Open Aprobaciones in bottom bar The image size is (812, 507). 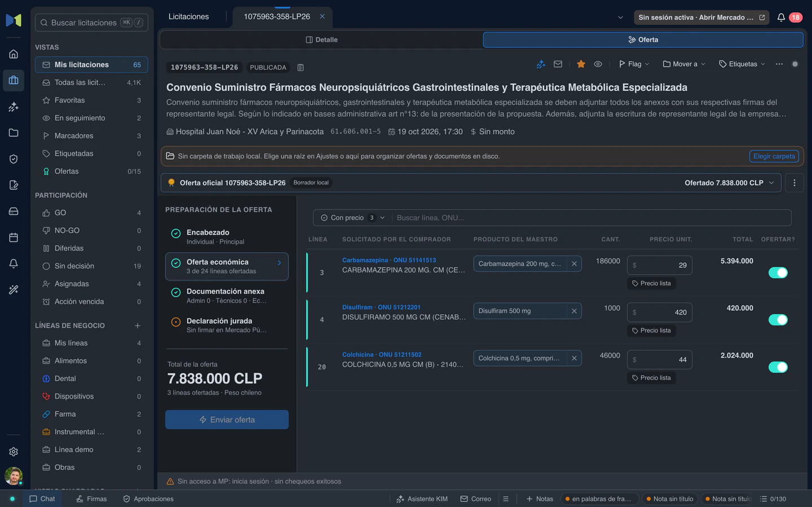148,499
